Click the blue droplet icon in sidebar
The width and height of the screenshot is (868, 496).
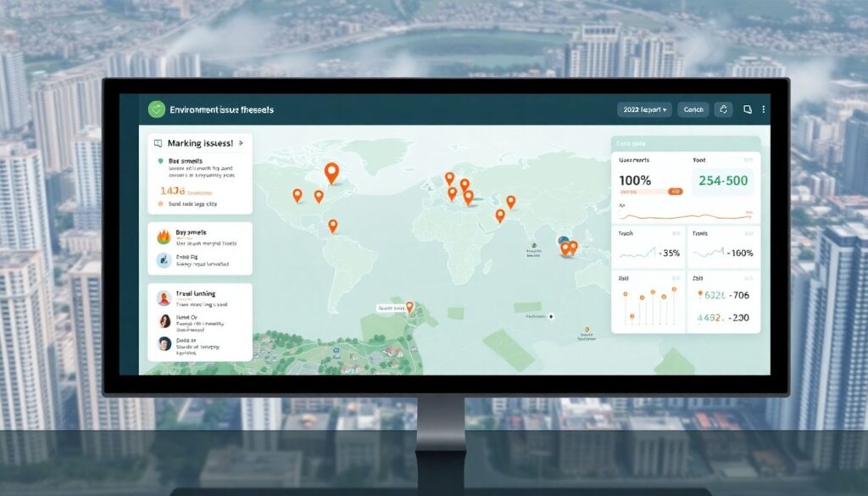click(x=164, y=260)
